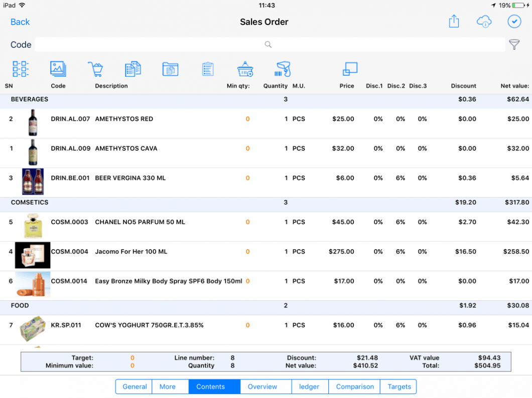Select the copy documents icon
This screenshot has width=532, height=398.
[x=133, y=69]
